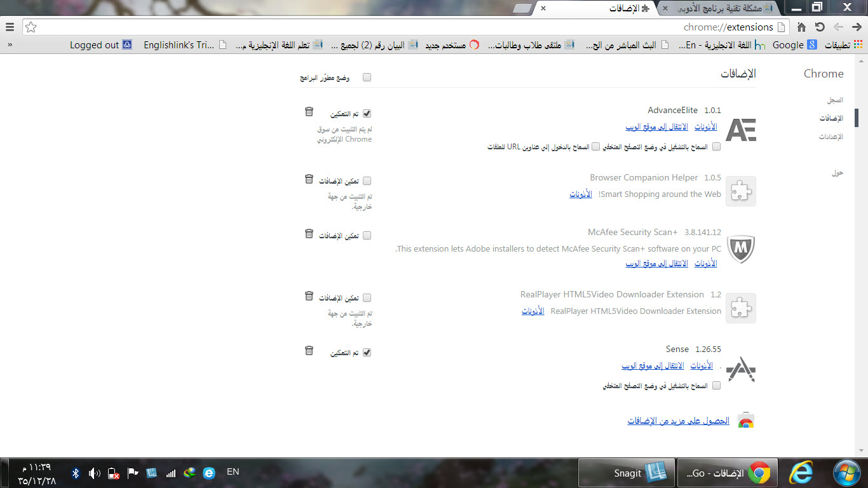Uncheck the enabled checkbox for Sense
This screenshot has width=868, height=488.
[367, 353]
